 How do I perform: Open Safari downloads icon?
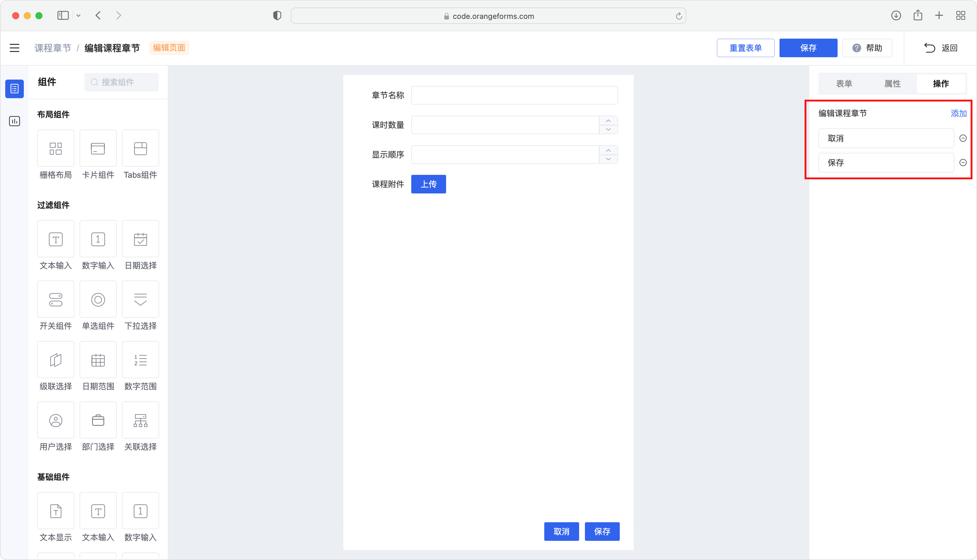[x=896, y=15]
